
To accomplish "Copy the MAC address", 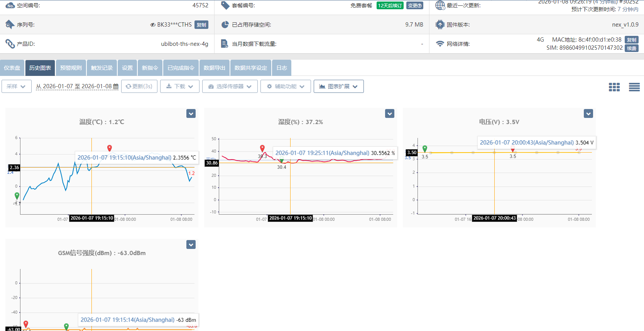I will point(631,40).
